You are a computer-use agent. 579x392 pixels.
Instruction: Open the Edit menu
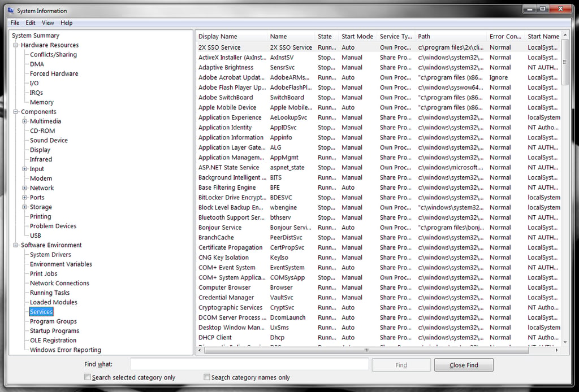(31, 23)
